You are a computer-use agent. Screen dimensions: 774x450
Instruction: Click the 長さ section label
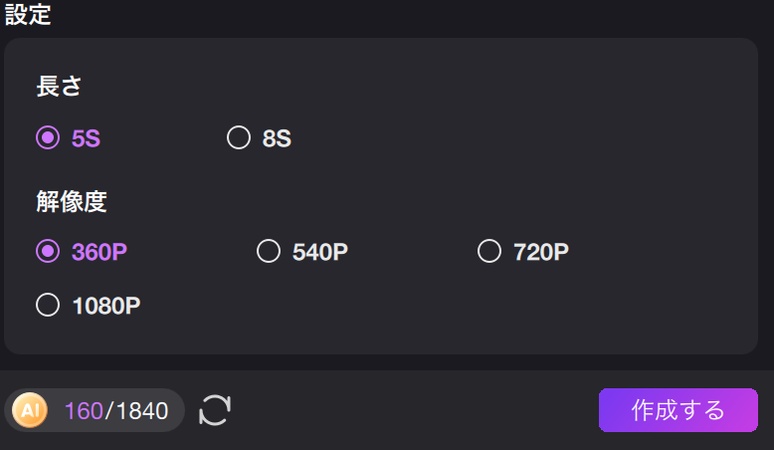point(59,87)
